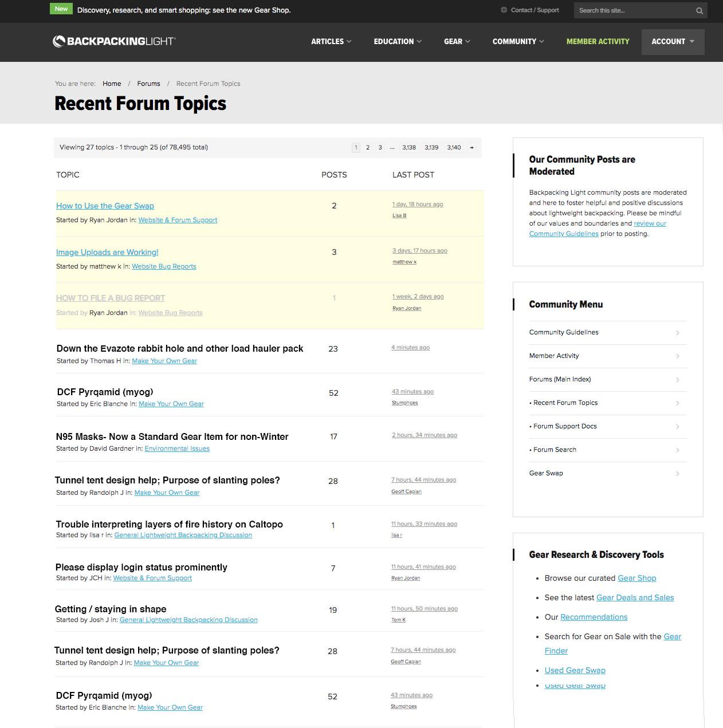
Task: Click 11 hours, 50 minutes ago link
Action: tap(425, 609)
